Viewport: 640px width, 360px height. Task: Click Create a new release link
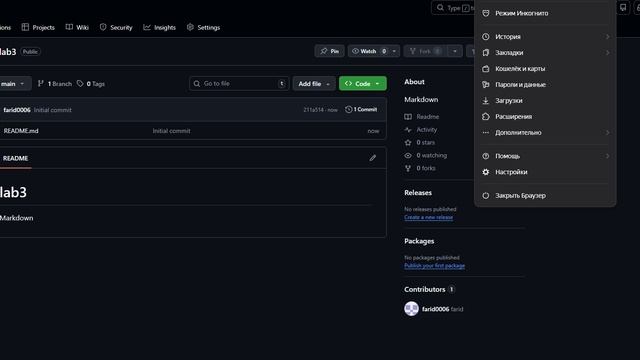coord(429,217)
